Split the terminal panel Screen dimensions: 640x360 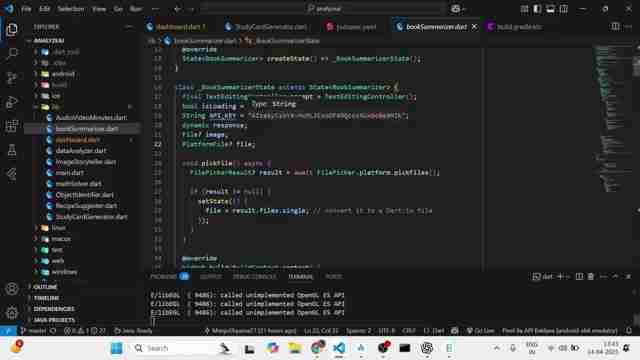(579, 276)
